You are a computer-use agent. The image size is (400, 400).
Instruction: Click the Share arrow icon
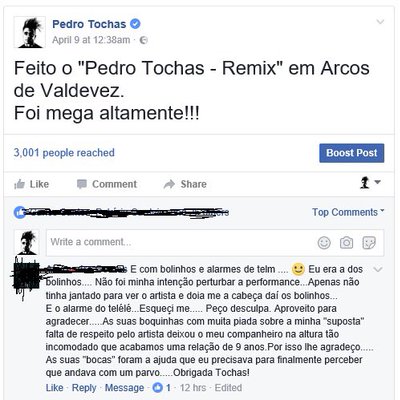point(169,184)
